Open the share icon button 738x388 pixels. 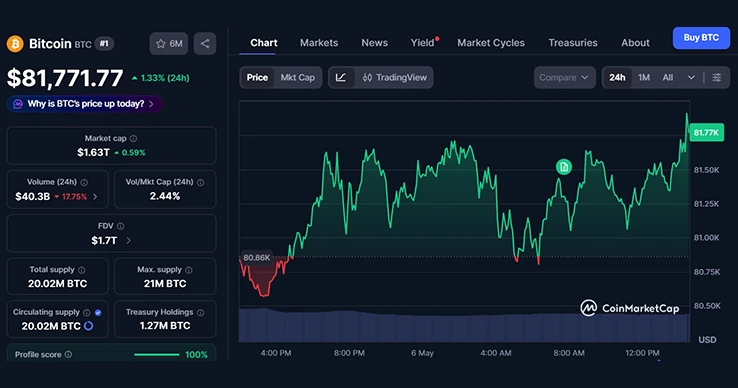(205, 44)
